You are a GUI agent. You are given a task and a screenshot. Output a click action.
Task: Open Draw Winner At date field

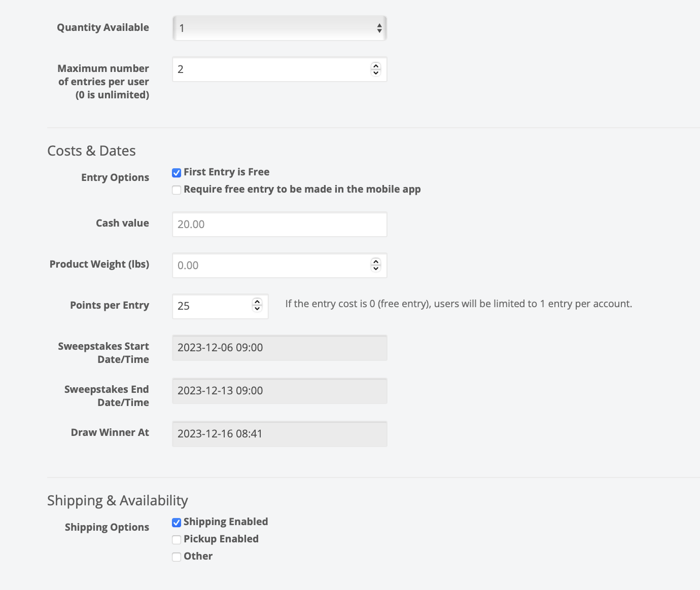coord(279,434)
